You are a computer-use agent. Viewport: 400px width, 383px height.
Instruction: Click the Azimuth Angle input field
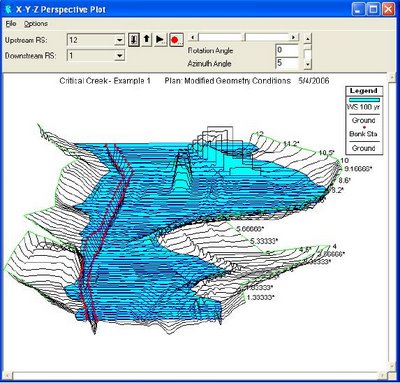click(x=287, y=63)
